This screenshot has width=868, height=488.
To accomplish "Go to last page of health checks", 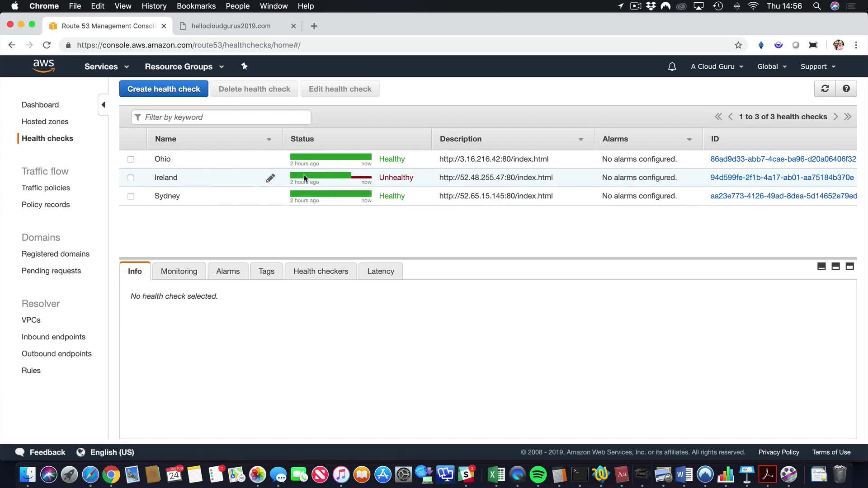I will coord(848,117).
